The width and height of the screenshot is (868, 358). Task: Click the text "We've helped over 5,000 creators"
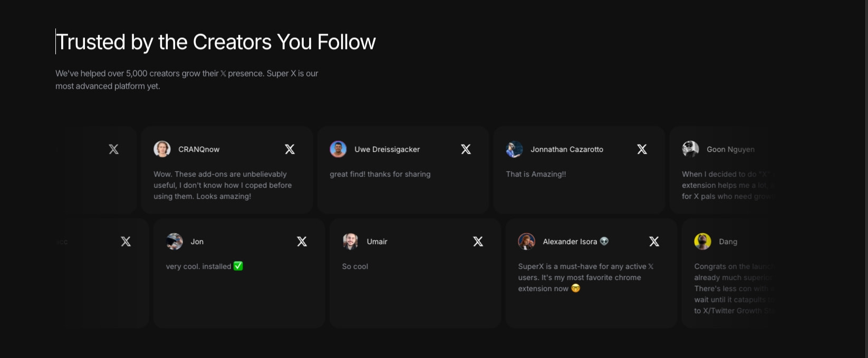point(117,74)
